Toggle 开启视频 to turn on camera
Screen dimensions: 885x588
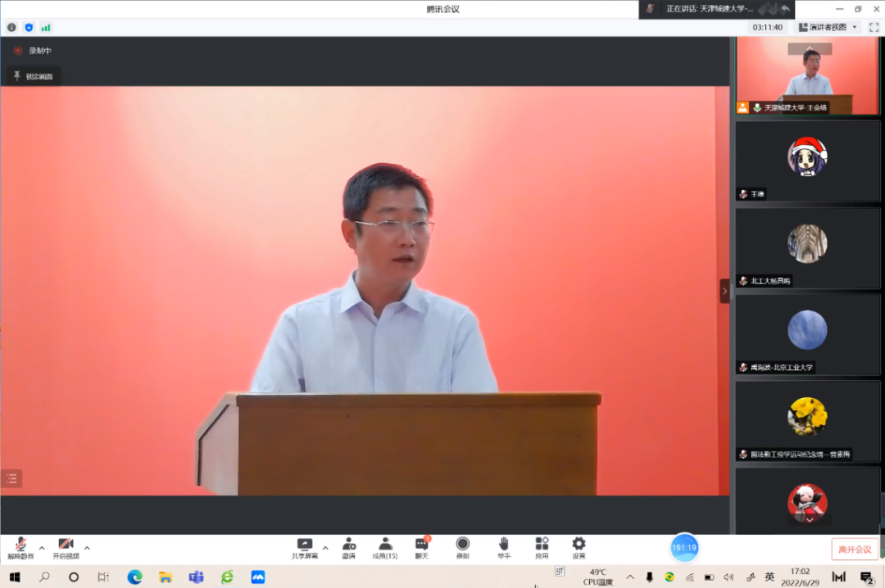tap(66, 545)
